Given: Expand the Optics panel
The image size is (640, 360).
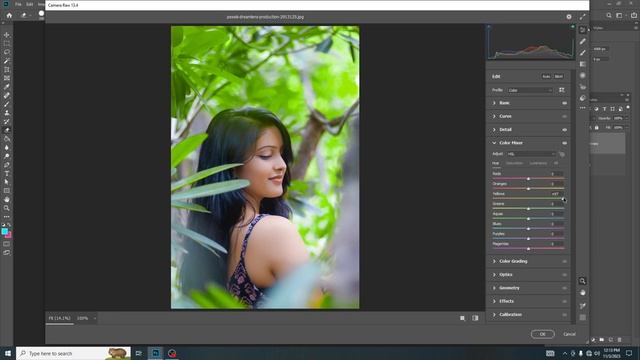Looking at the screenshot, I should 494,275.
